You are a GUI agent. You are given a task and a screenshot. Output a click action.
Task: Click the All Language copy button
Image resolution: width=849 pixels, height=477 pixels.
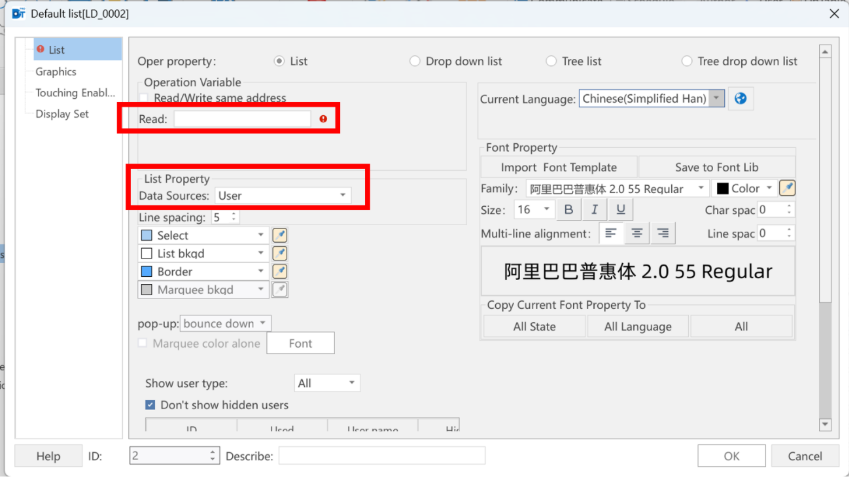637,326
